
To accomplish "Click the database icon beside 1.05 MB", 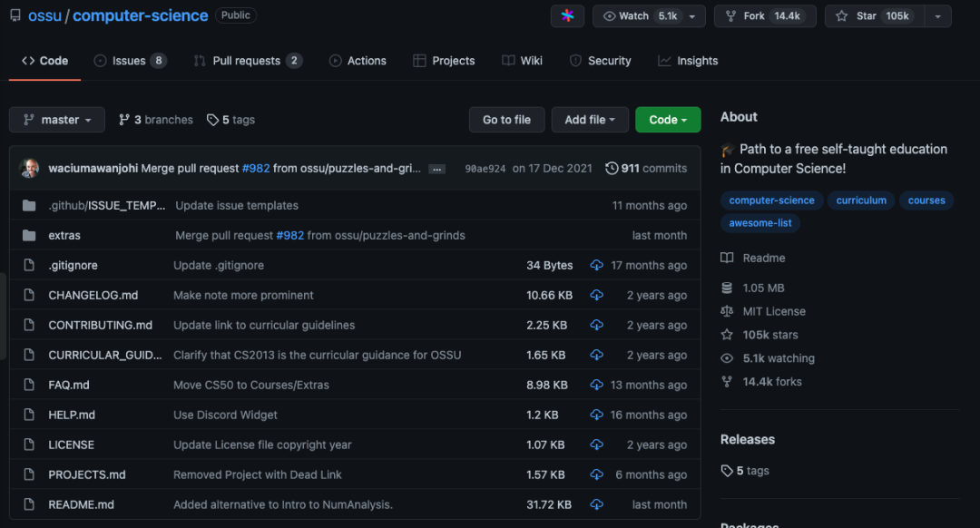I will pos(726,288).
